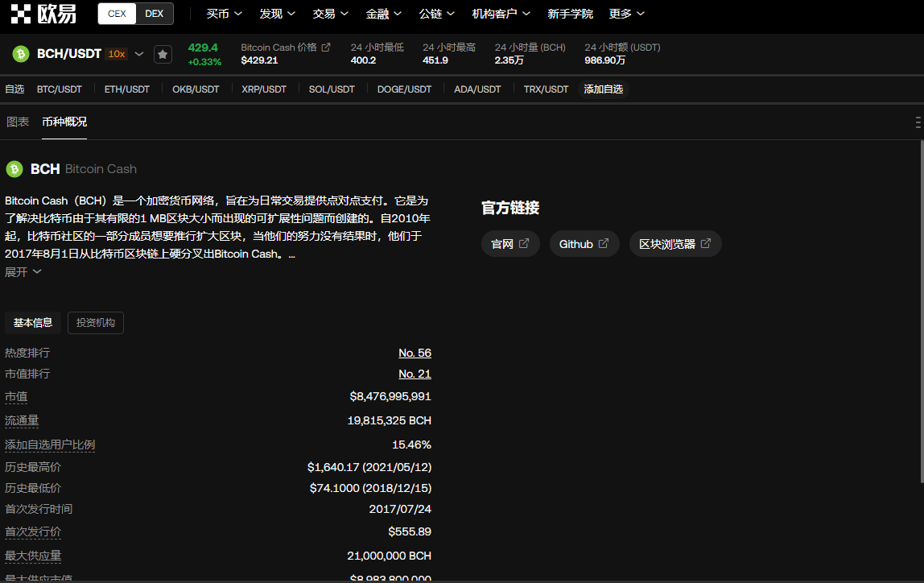Switch to ADA/USDT pair
Viewport: 924px width, 583px height.
click(477, 89)
